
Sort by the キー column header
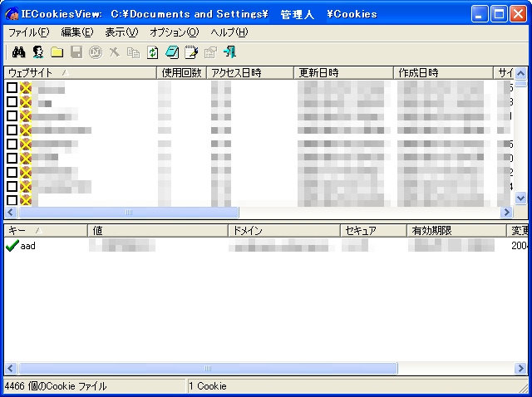[46, 231]
